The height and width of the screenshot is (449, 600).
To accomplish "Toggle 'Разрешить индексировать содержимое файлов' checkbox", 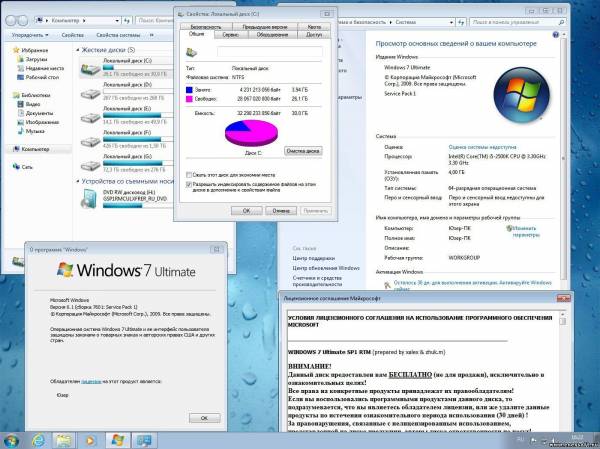I will [x=189, y=184].
